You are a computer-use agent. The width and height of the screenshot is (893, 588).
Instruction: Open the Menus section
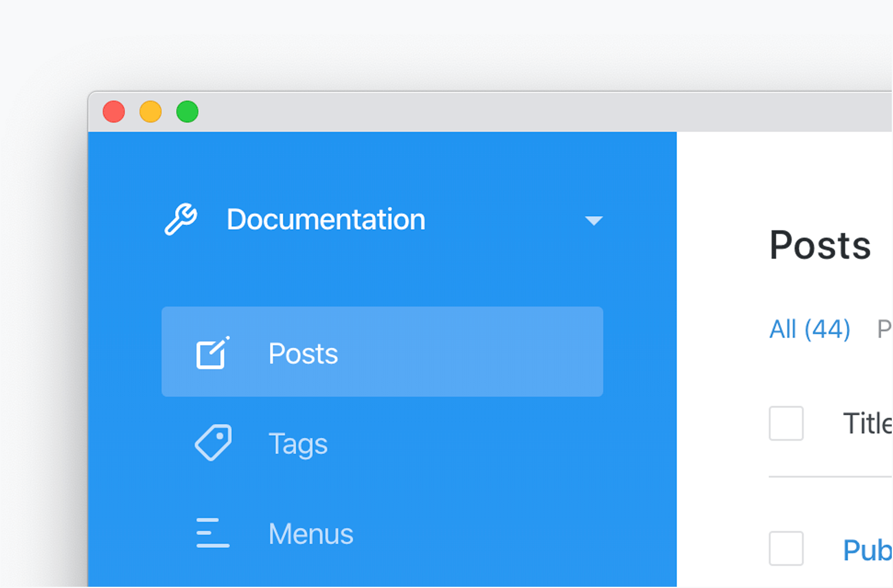point(310,533)
